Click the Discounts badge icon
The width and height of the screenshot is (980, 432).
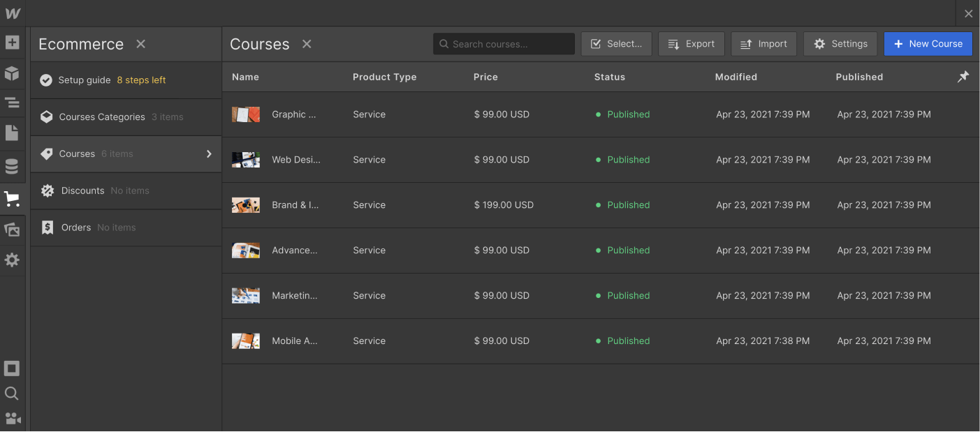point(47,191)
